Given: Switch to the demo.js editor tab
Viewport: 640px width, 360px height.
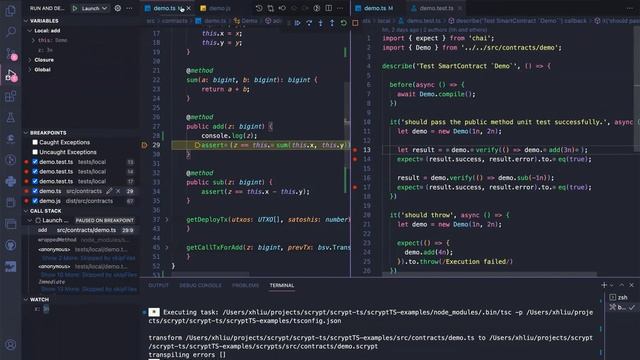Looking at the screenshot, I should 216,8.
